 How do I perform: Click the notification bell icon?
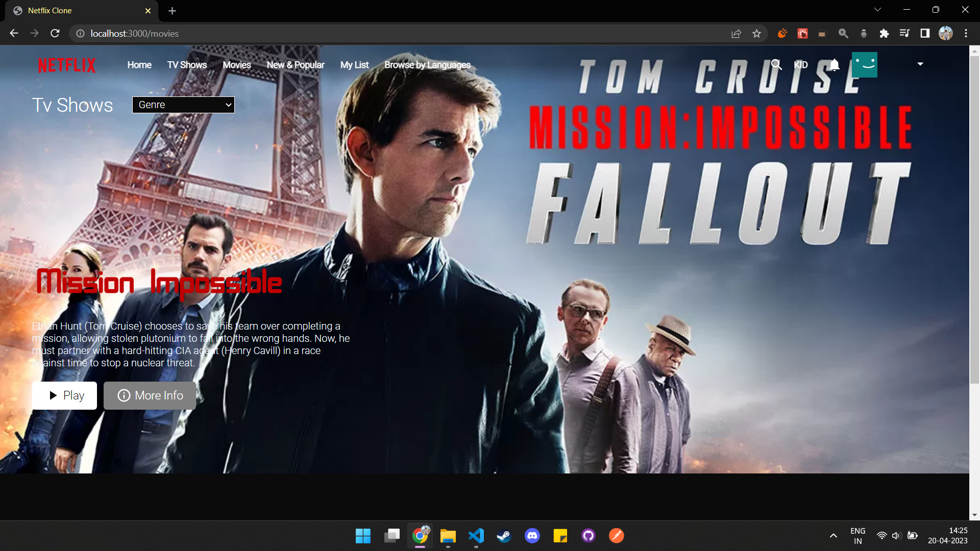[x=834, y=65]
